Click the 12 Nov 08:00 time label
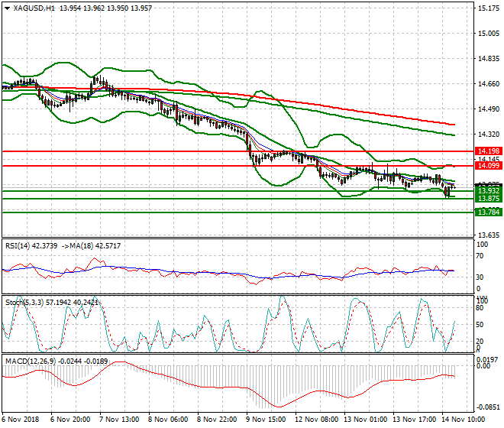 click(x=315, y=420)
